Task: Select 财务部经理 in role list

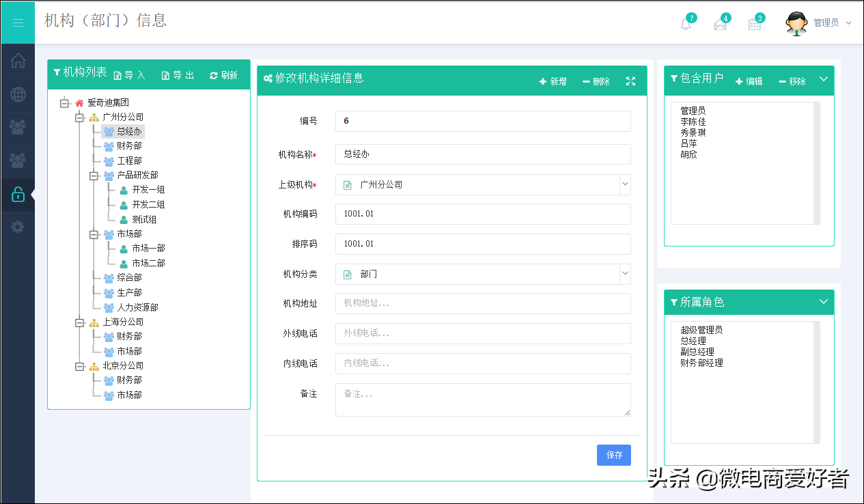Action: point(701,363)
